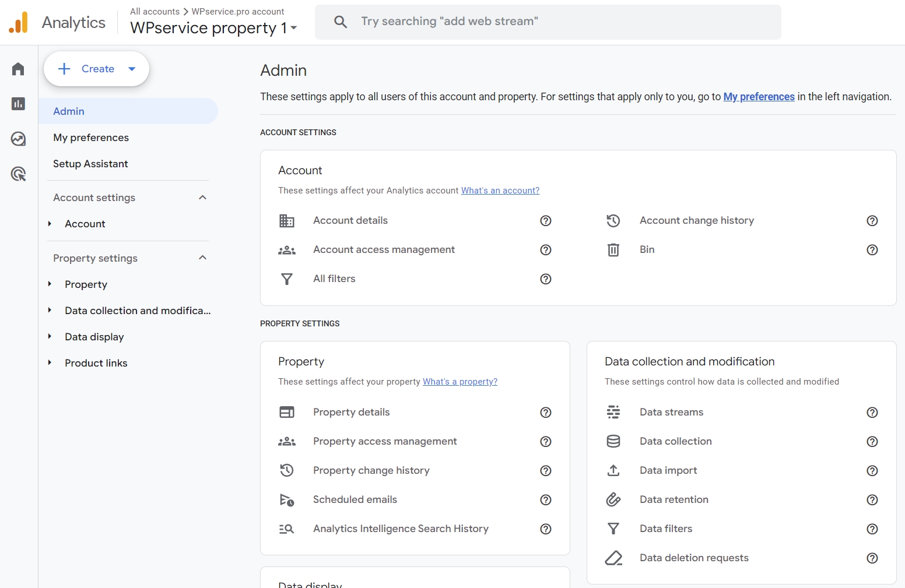Open help for Data retention
Screen dimensions: 905x588
click(x=872, y=500)
